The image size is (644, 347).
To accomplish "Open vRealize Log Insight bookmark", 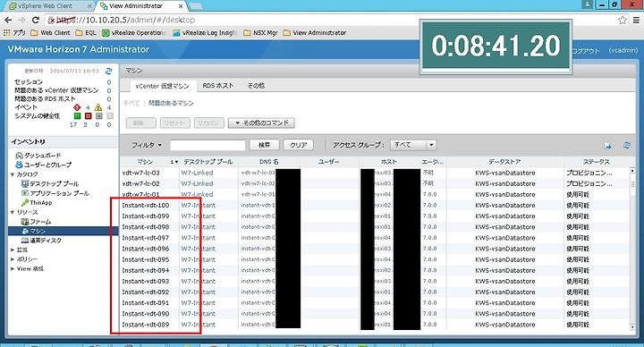I will (205, 32).
